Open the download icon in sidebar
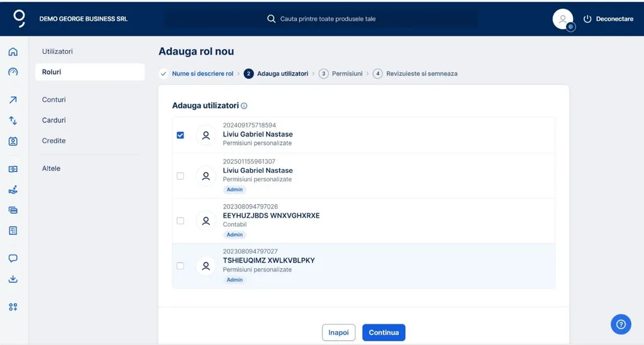The width and height of the screenshot is (644, 345). coord(13,279)
